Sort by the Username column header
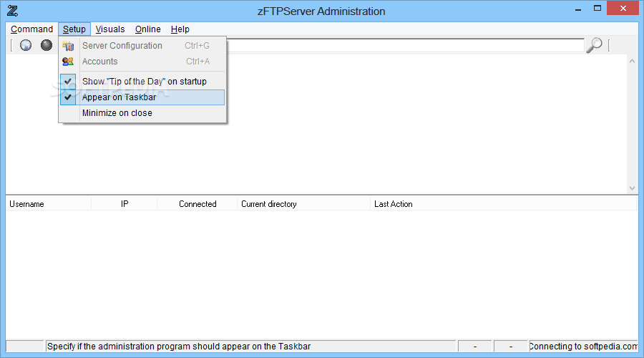 coord(49,204)
